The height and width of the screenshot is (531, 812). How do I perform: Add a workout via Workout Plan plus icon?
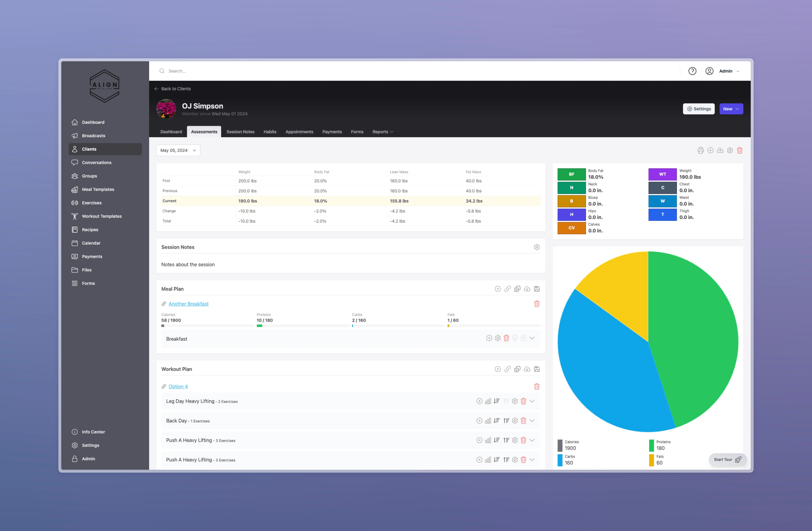tap(498, 369)
